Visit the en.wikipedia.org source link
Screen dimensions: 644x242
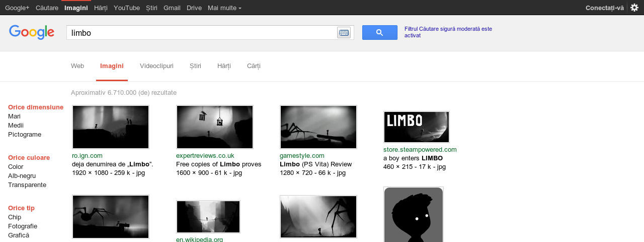(199, 239)
